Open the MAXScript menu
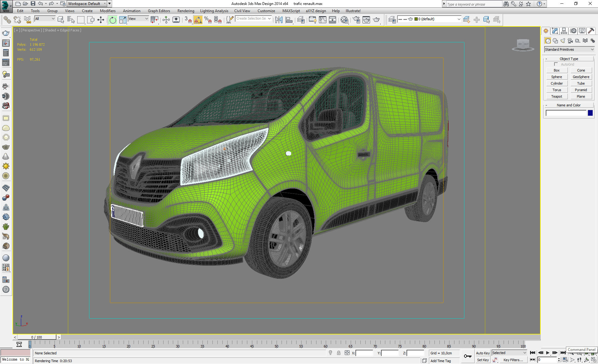 [291, 11]
